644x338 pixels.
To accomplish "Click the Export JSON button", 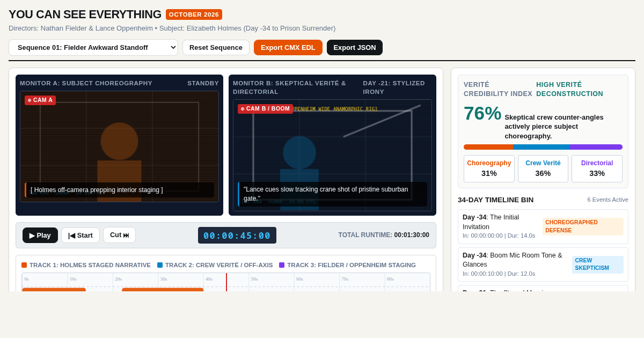I will click(x=355, y=47).
